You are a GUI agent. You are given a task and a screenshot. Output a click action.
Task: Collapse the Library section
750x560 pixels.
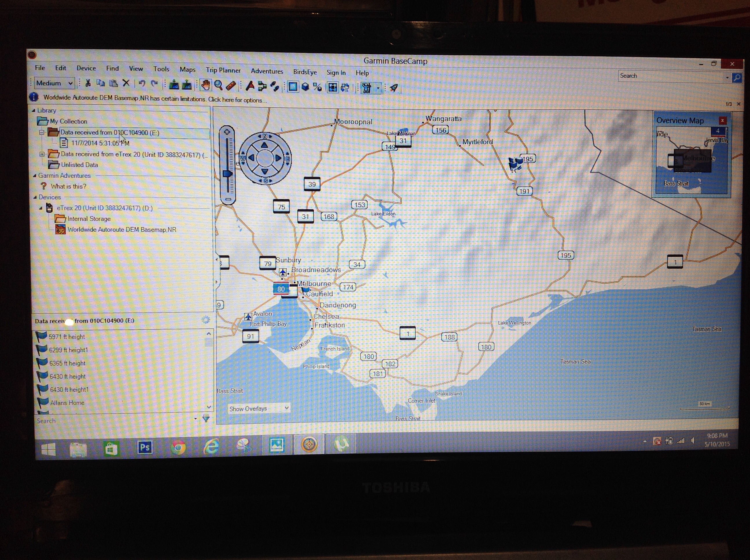click(x=33, y=110)
